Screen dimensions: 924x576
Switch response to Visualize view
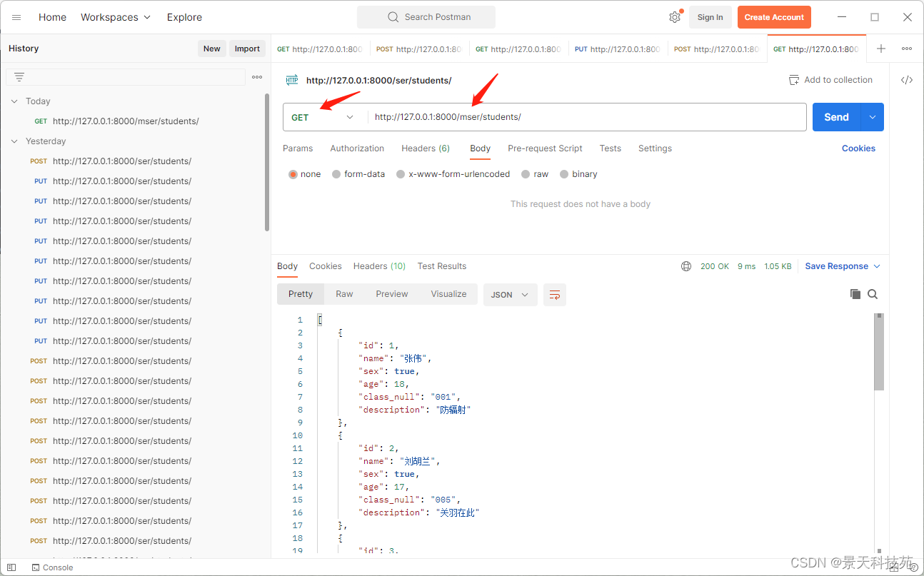(x=448, y=294)
